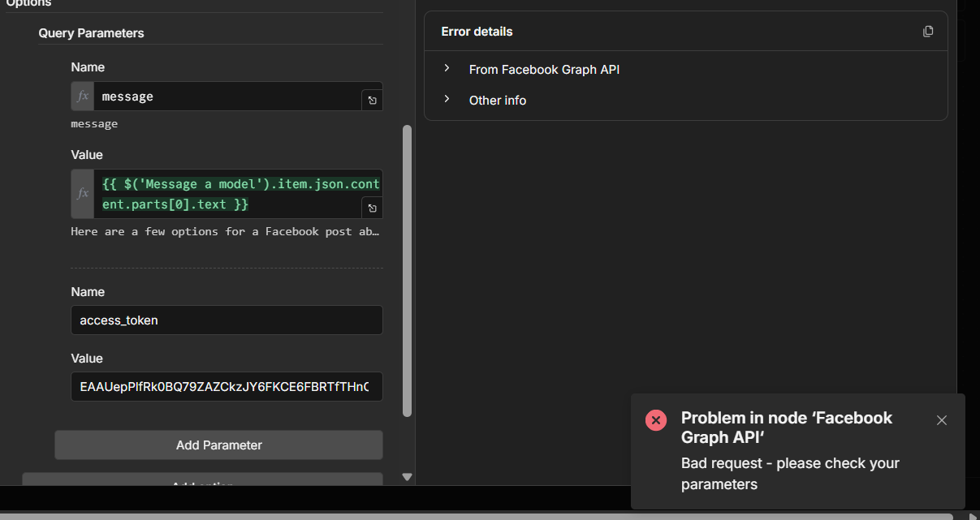
Task: Copy the Error details using the copy icon
Action: click(928, 32)
